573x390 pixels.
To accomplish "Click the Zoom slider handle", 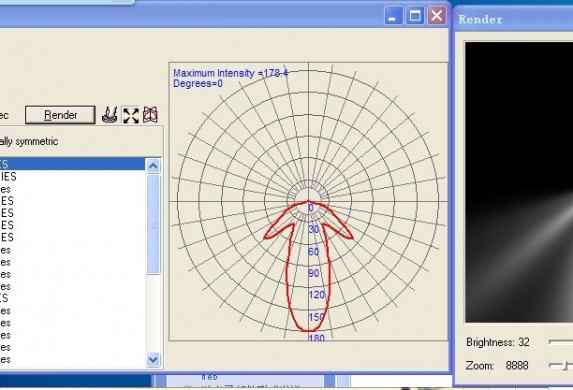I will tap(567, 365).
